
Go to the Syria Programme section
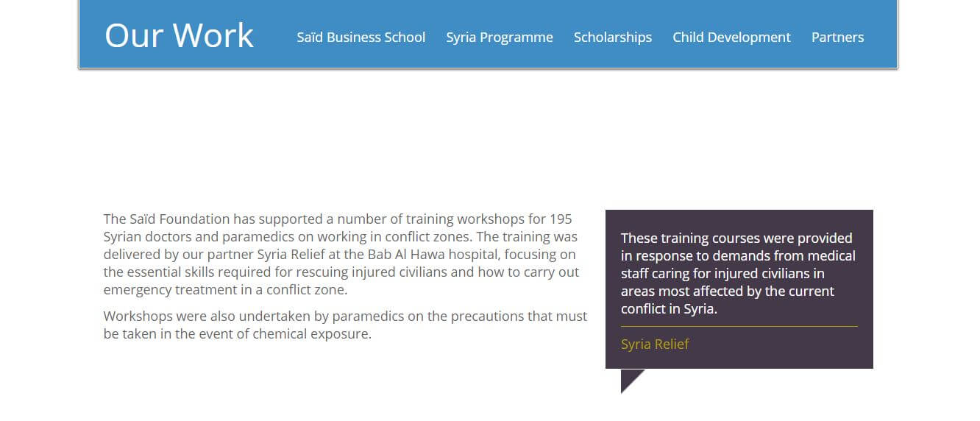(500, 37)
